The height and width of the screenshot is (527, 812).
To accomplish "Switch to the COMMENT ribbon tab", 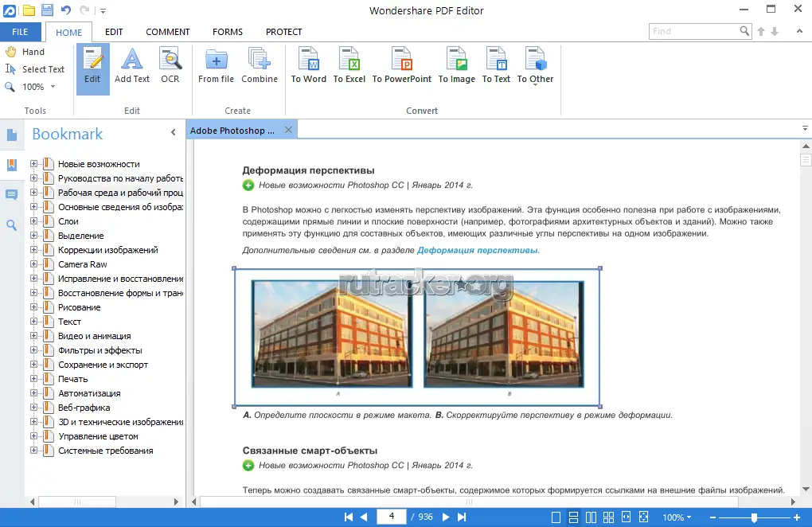I will coord(168,32).
